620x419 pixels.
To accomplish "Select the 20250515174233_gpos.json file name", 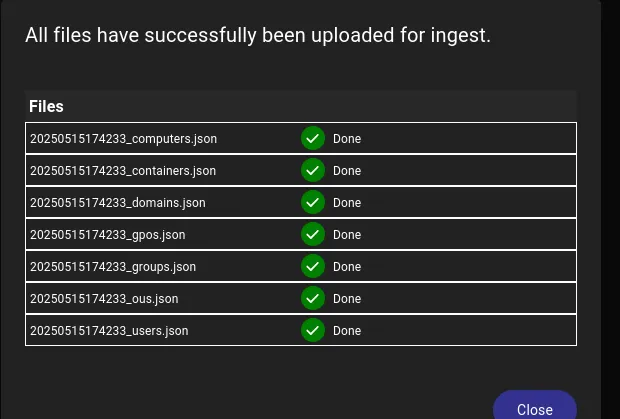I will (108, 235).
